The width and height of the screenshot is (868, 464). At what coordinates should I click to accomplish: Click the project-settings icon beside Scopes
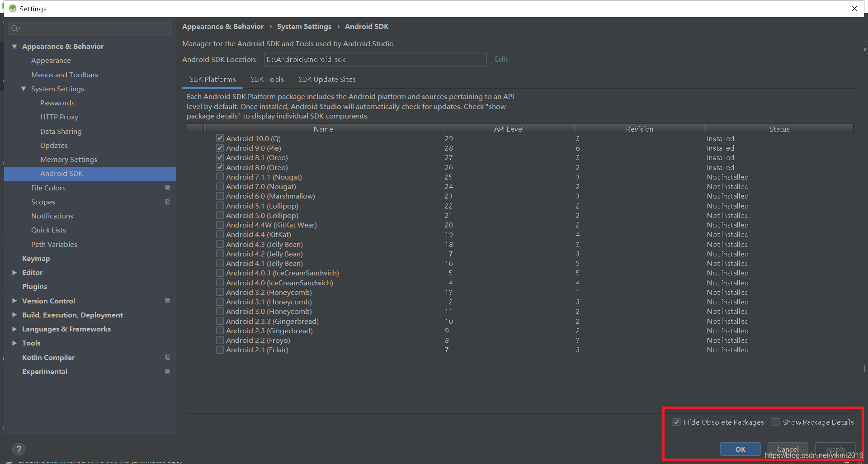[168, 202]
